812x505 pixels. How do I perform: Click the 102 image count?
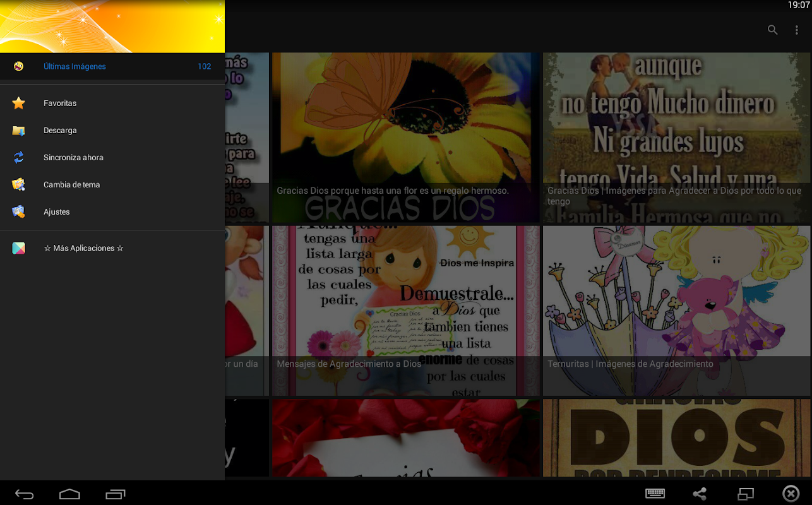[x=204, y=66]
